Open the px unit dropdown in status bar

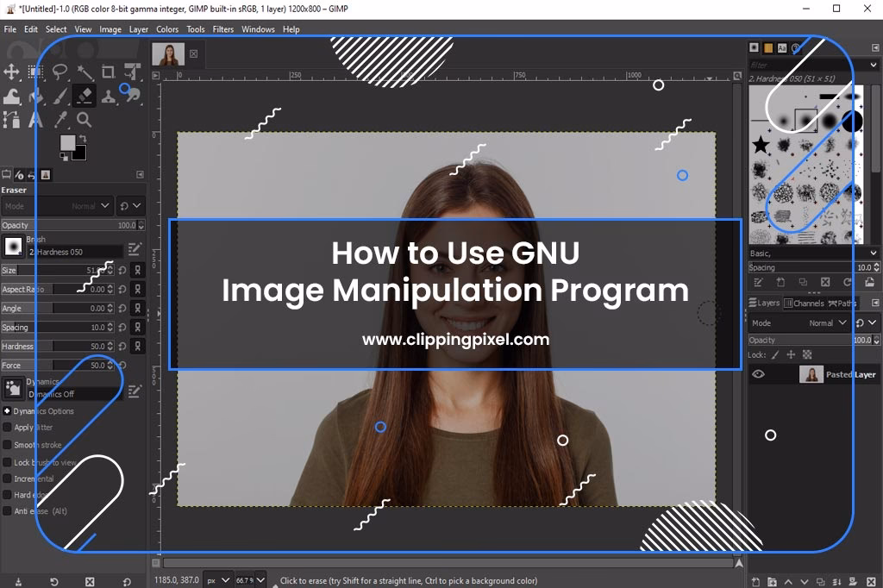click(220, 580)
